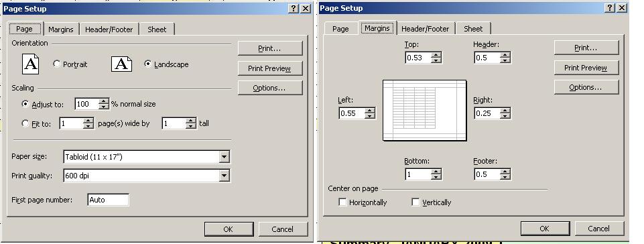Check the Horizontally center on page box
The width and height of the screenshot is (644, 244).
pos(342,202)
